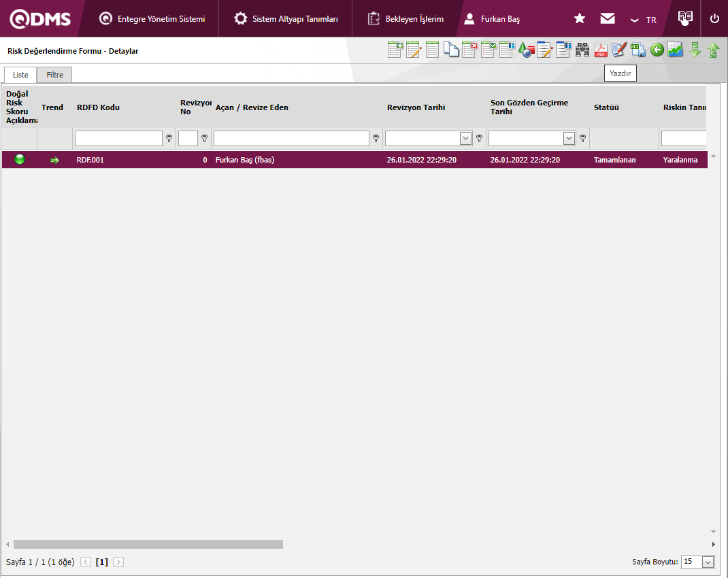Open the binoculars search icon
Screen dimensions: 728x578
(582, 50)
